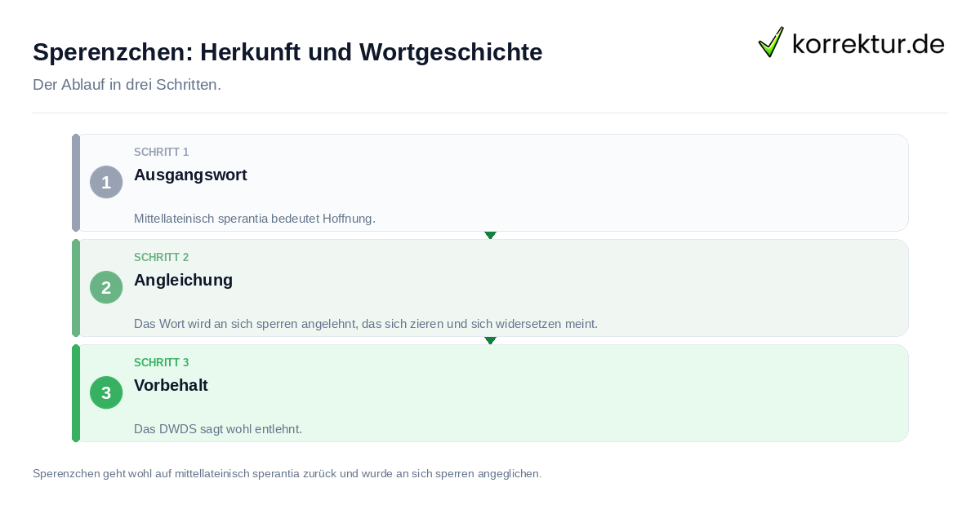Click the step 1 number circle
Screen dimensions: 980x514
(x=106, y=182)
